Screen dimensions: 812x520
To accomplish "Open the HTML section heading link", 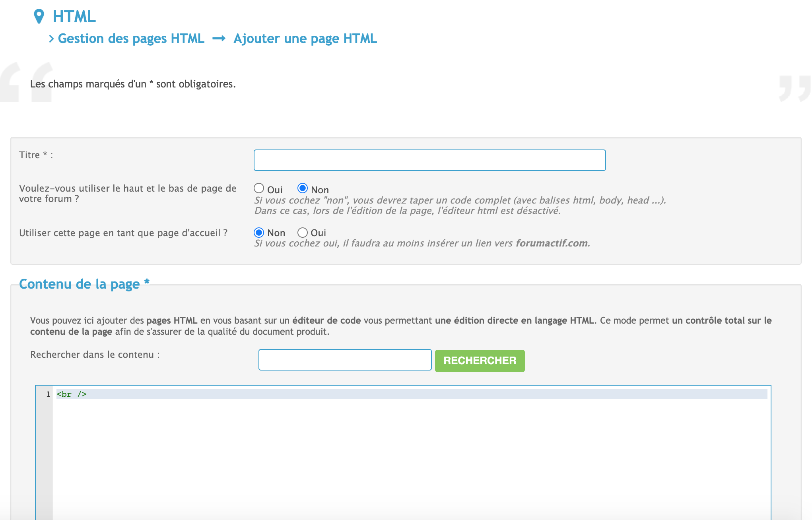I will 74,17.
